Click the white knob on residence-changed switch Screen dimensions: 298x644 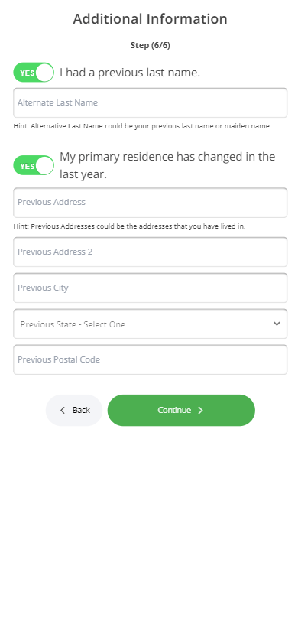coord(44,165)
